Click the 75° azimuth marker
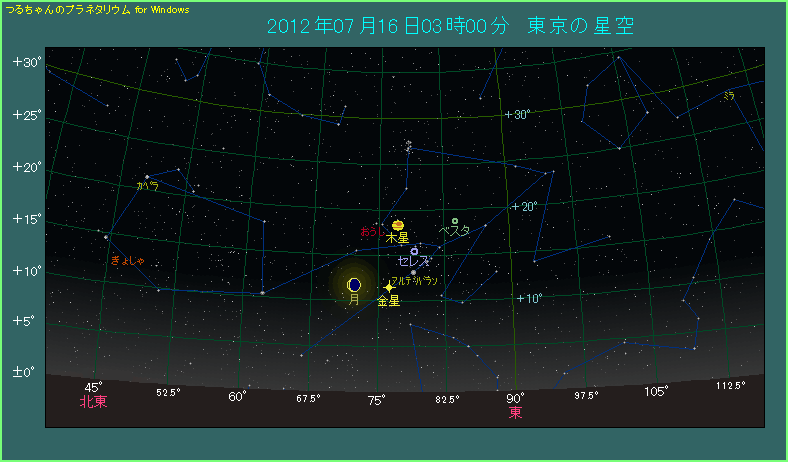This screenshot has height=462, width=788. tap(376, 398)
